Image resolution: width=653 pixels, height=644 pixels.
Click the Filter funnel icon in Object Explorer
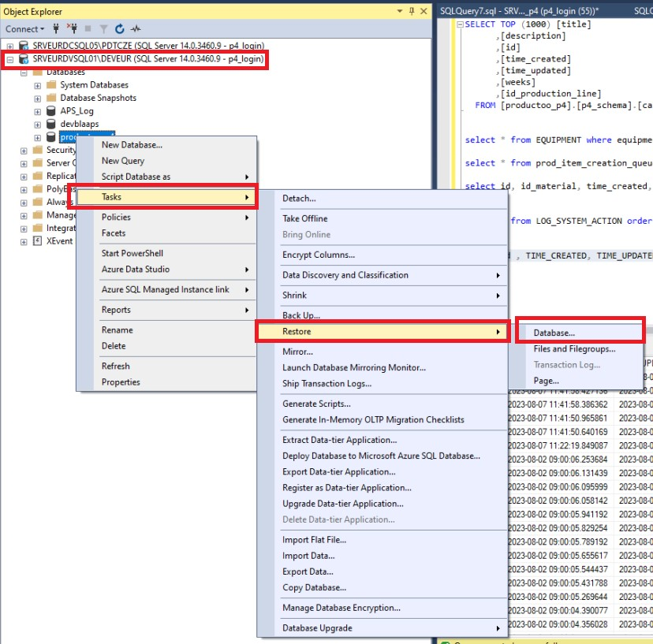103,29
